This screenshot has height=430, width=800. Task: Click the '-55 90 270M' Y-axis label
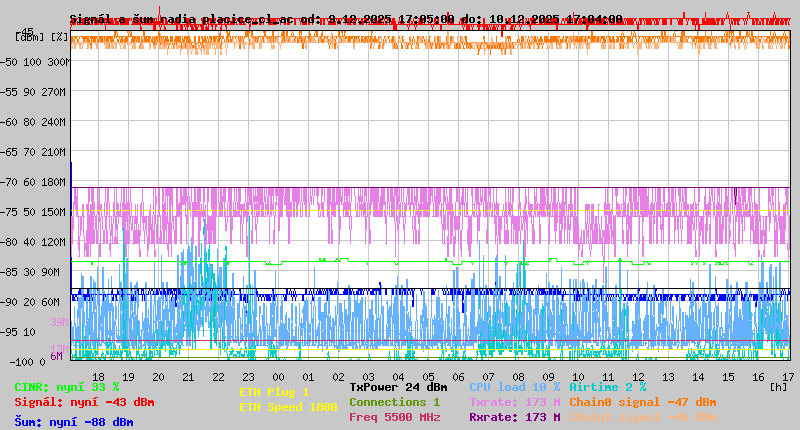click(33, 92)
